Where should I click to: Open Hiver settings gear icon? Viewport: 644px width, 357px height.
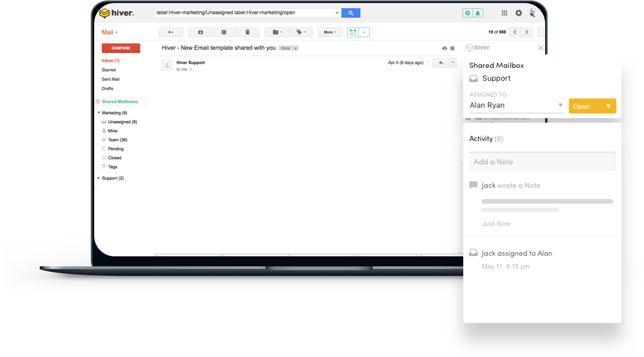tap(467, 13)
